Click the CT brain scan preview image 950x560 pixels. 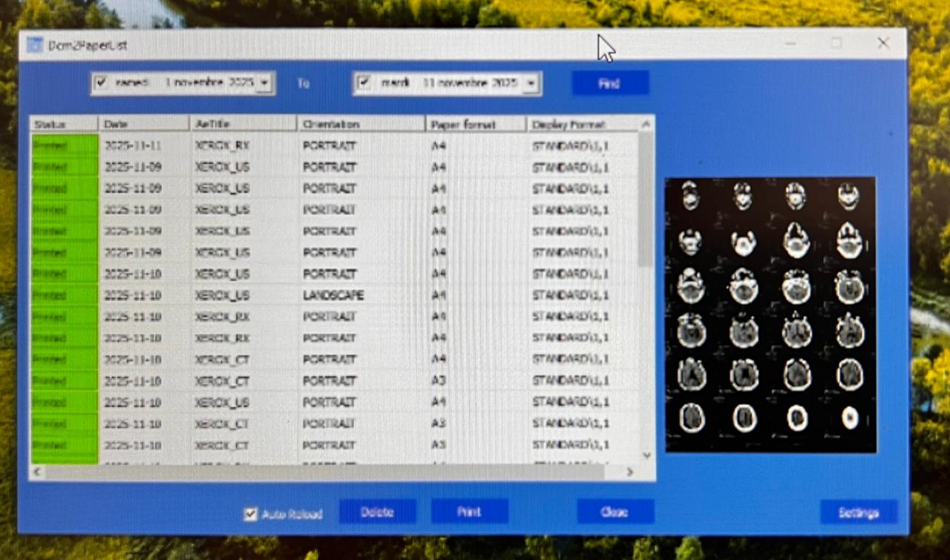click(770, 314)
